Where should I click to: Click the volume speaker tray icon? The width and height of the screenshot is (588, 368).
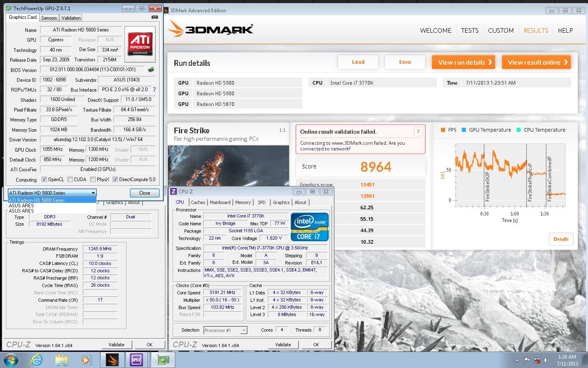(x=547, y=360)
